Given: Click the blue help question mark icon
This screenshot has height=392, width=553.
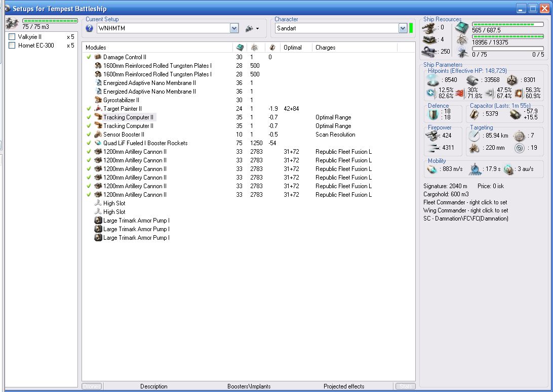Looking at the screenshot, I should pos(89,28).
